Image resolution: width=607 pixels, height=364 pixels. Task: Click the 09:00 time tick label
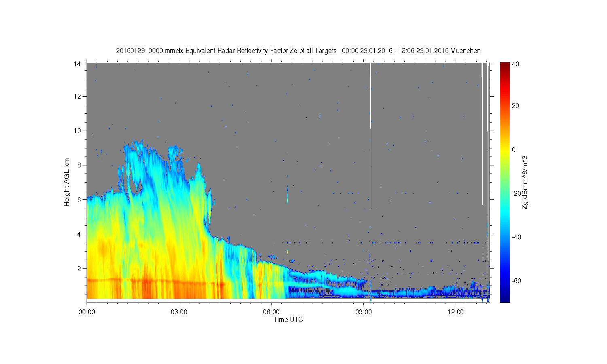point(363,312)
